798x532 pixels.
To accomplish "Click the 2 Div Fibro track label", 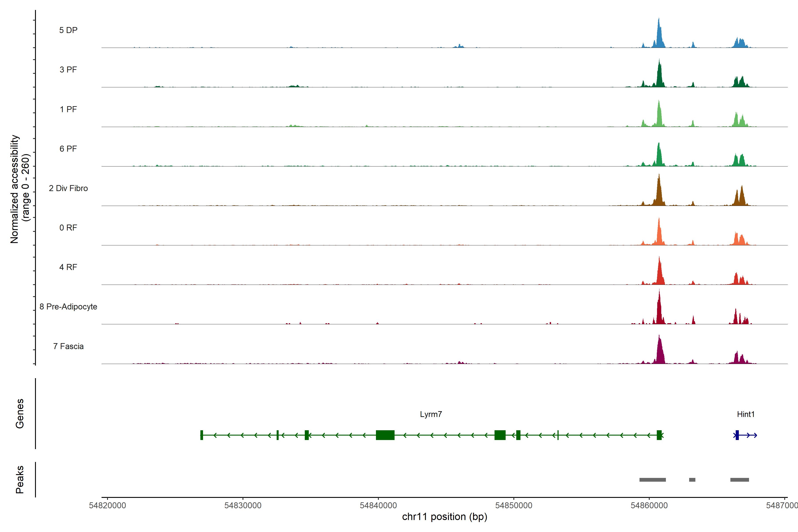I will 68,188.
